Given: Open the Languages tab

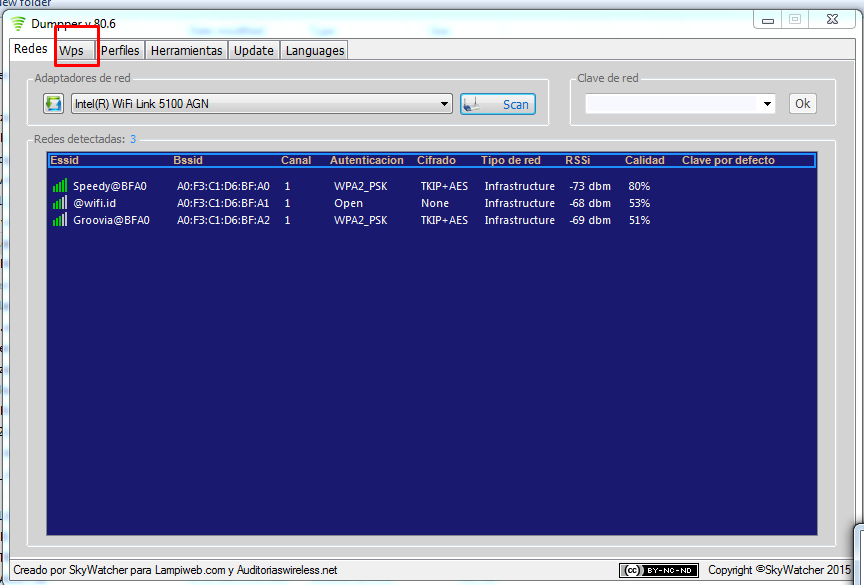Looking at the screenshot, I should pyautogui.click(x=315, y=50).
